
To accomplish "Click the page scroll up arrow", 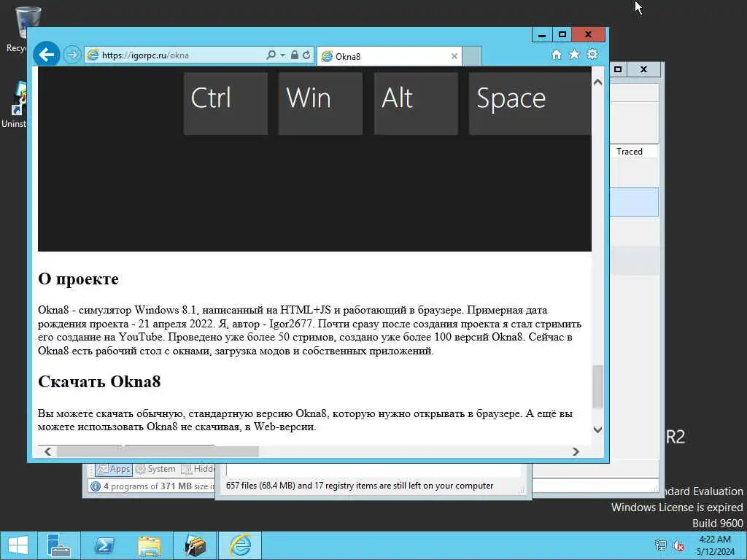I will (597, 82).
